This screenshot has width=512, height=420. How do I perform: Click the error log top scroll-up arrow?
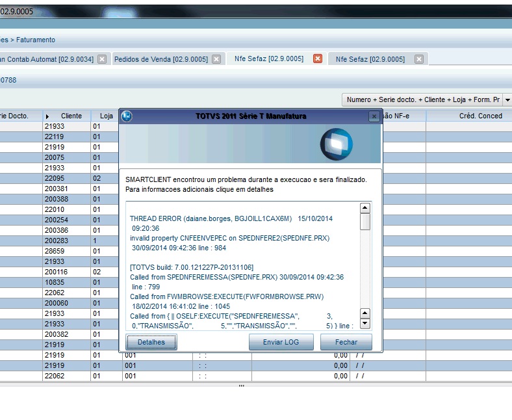pos(365,208)
